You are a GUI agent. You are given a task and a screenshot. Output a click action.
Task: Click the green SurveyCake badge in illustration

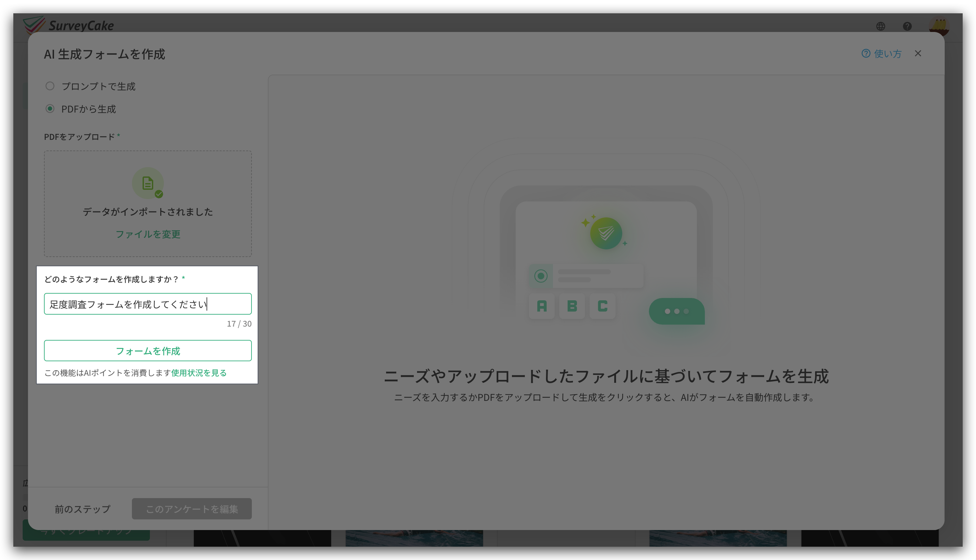click(606, 233)
